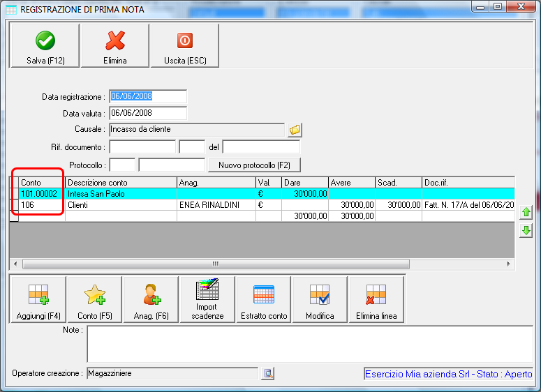Screen dimensions: 541x392
Task: Focus the Data registrazione field
Action: (148, 96)
